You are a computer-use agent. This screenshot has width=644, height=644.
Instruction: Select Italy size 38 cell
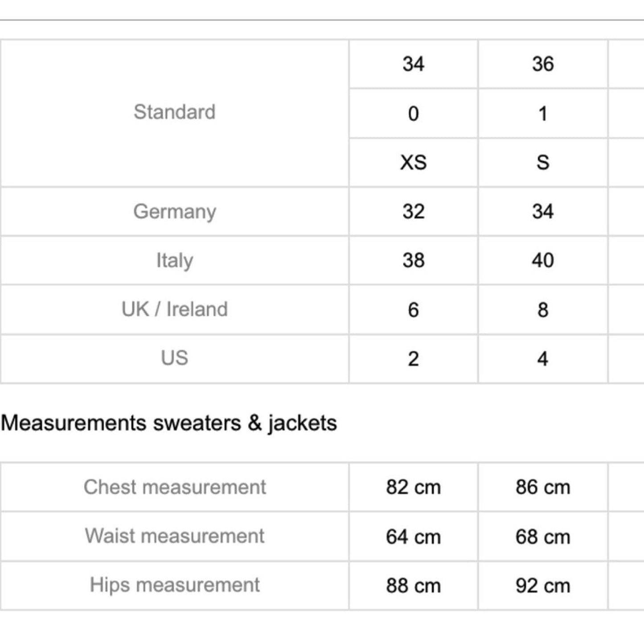click(x=413, y=261)
